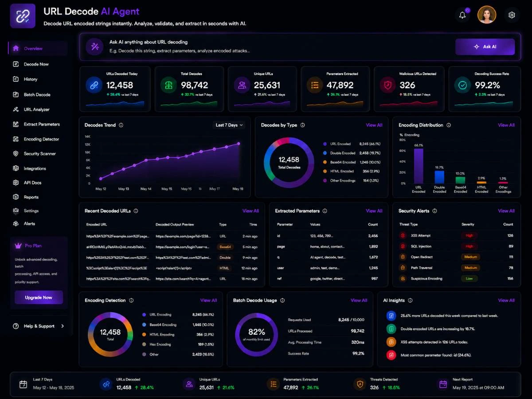Click the Settings sidebar icon
Viewport: 532px width, 399px height.
click(x=16, y=211)
